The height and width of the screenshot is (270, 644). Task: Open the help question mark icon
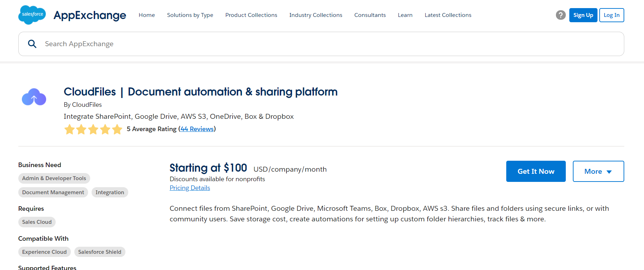(x=561, y=15)
